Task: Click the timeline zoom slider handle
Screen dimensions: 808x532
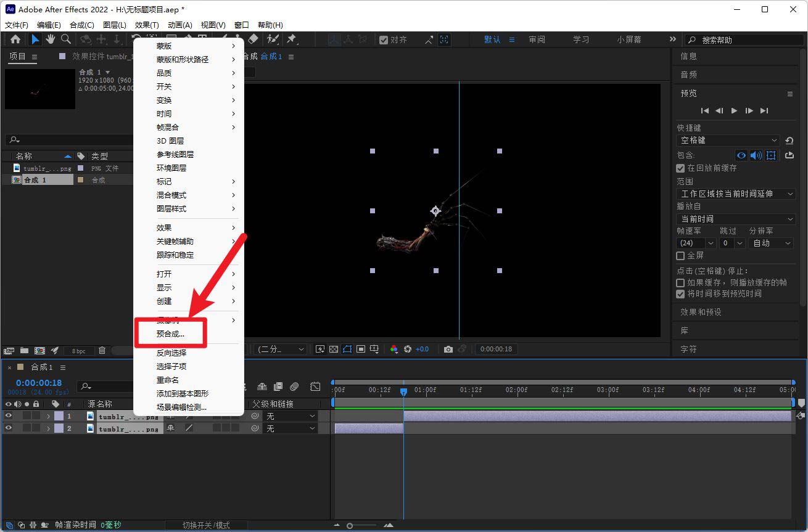Action: point(350,526)
